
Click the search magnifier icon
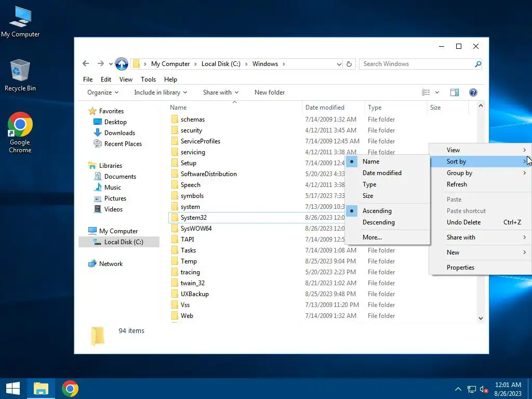[478, 64]
